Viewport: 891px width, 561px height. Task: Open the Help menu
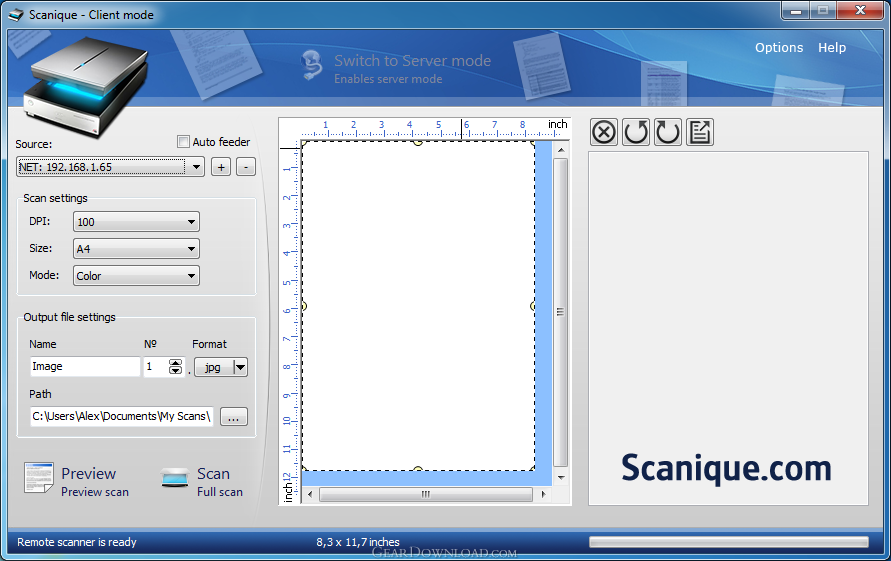point(832,48)
